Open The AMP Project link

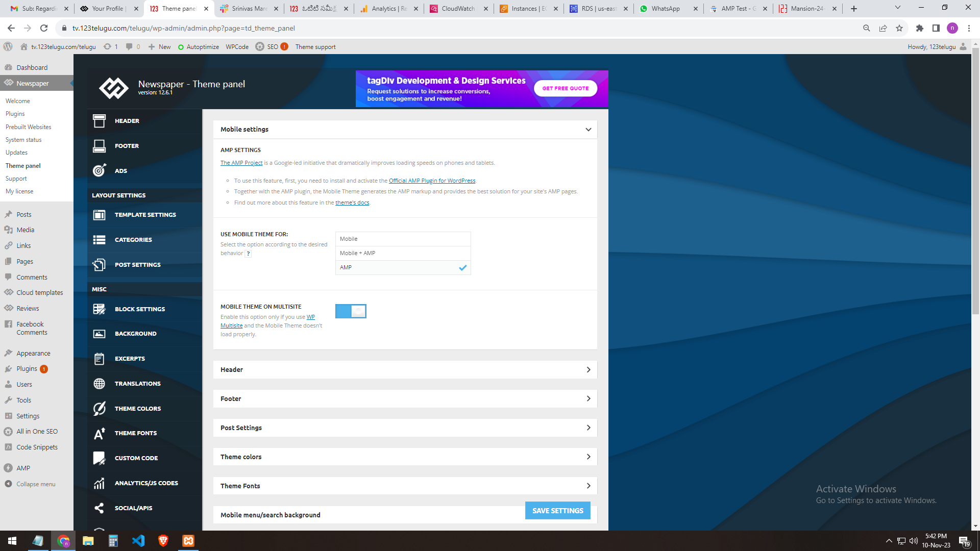click(x=241, y=163)
